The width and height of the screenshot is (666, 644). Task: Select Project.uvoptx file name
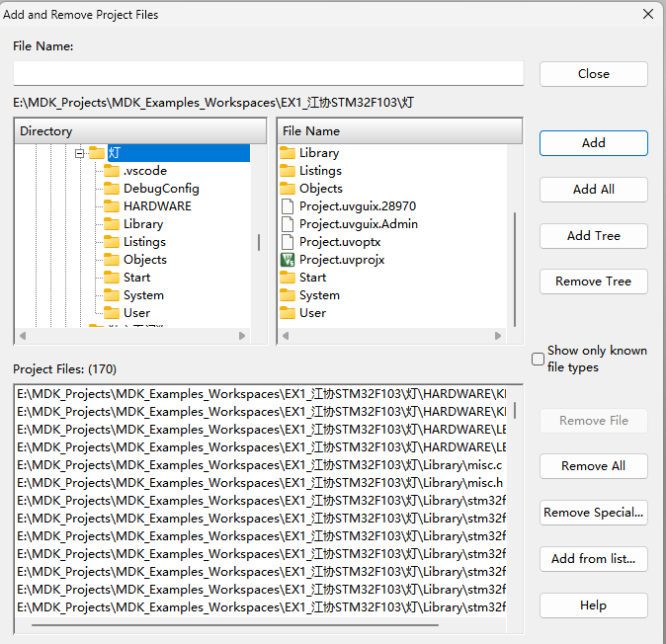[x=340, y=242]
